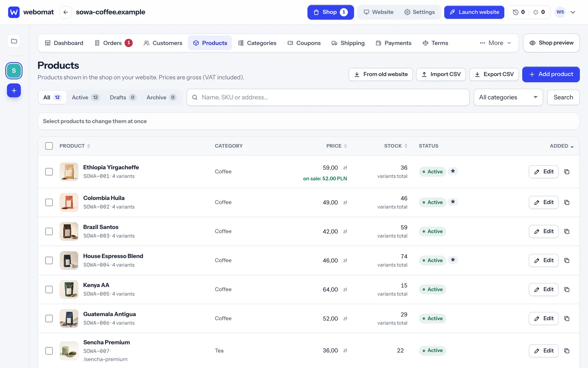Check the House Espresso Blend checkbox
The image size is (588, 368).
49,261
